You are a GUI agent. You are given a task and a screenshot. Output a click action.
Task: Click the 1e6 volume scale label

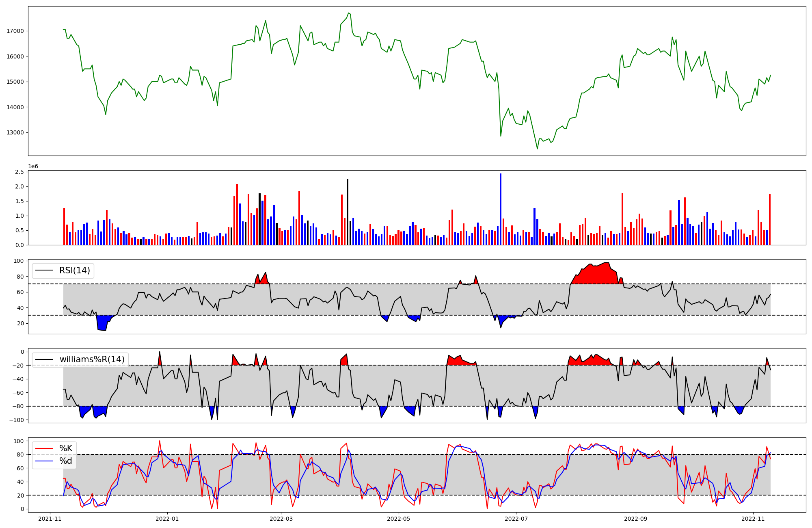[x=33, y=167]
